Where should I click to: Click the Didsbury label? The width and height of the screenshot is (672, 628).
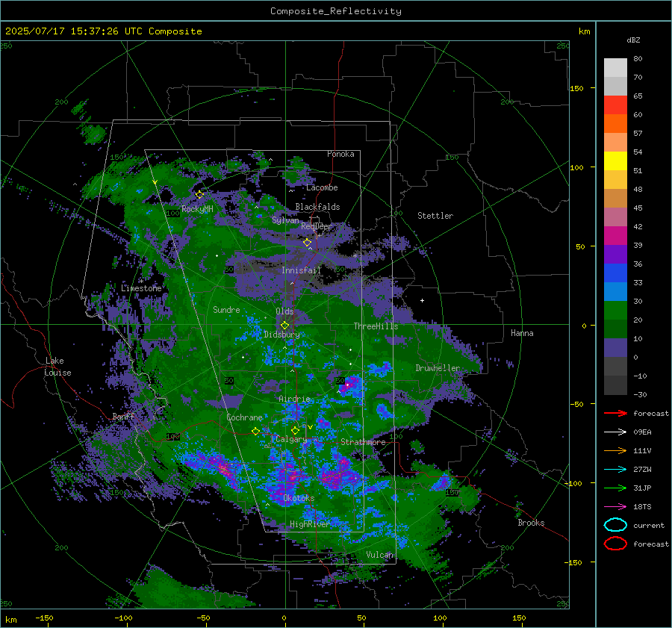[281, 335]
